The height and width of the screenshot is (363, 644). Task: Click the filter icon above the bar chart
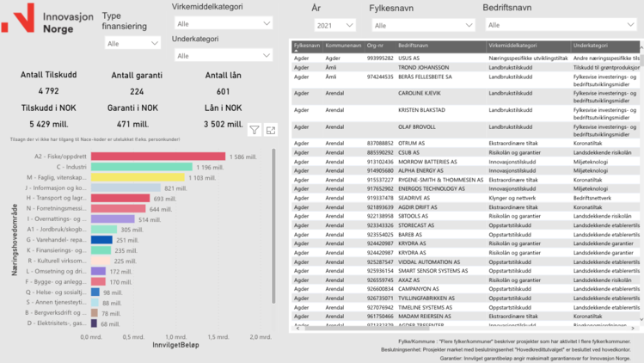(255, 130)
